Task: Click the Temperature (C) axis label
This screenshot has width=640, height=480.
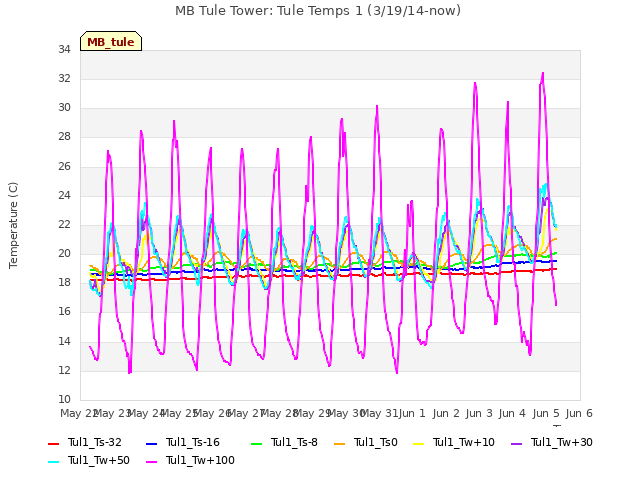Action: (13, 225)
